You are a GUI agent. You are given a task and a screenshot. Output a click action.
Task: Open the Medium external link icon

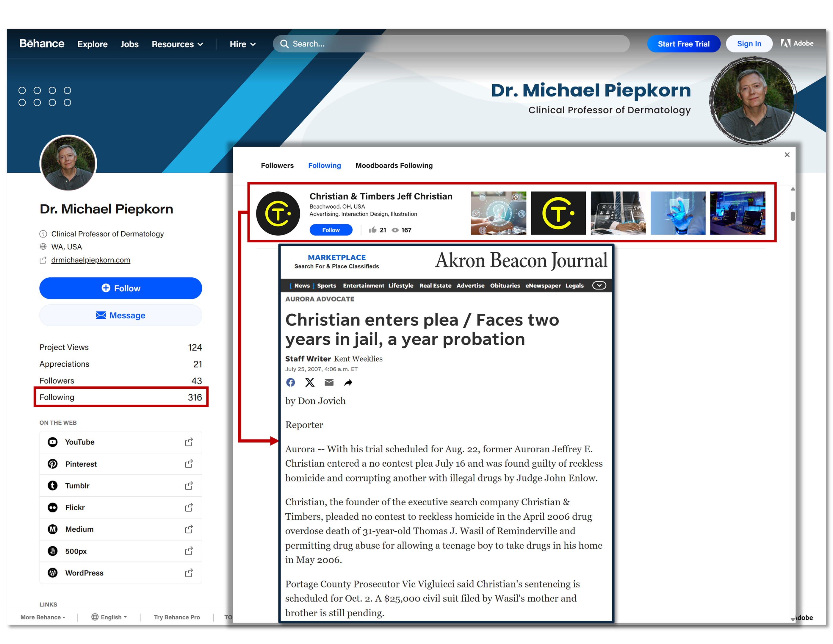(189, 529)
